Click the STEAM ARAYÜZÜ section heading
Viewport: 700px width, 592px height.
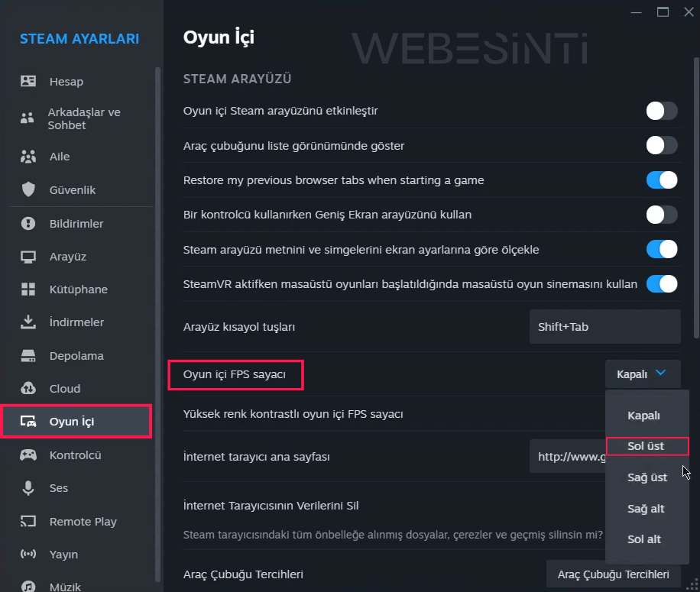(237, 79)
